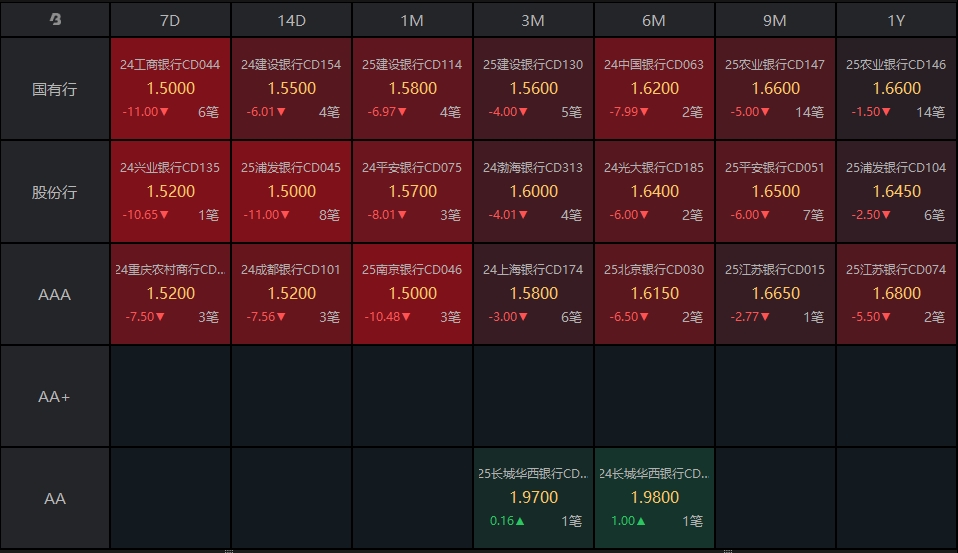
Task: Click the down arrow beside -7.99
Action: click(649, 112)
